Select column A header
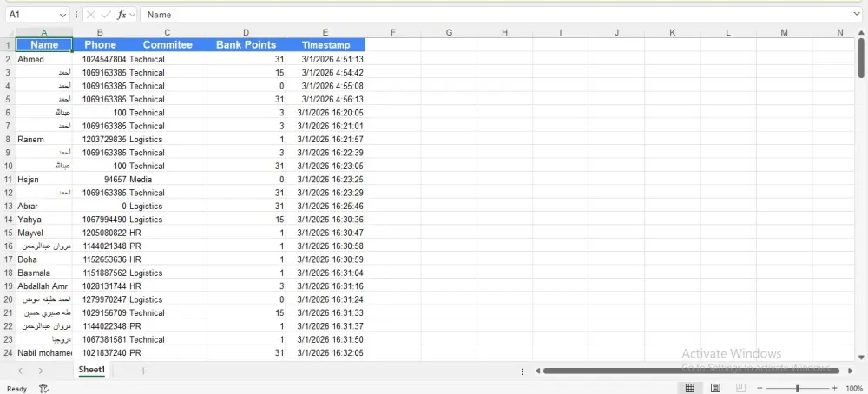Screen dimensions: 868x394 pyautogui.click(x=44, y=33)
